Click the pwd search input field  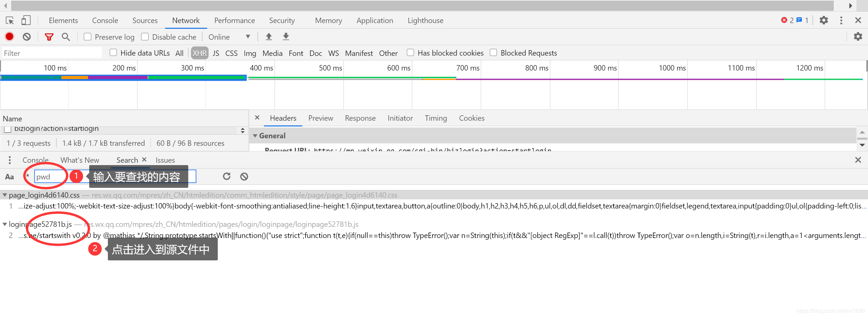pyautogui.click(x=115, y=177)
